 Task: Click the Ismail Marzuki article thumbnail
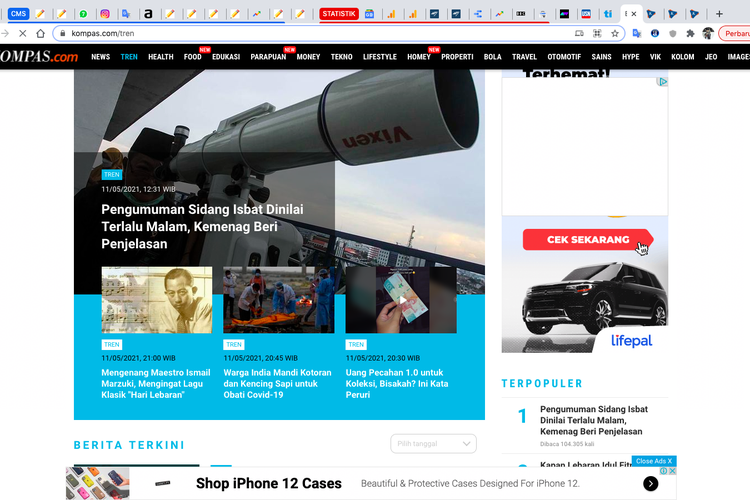156,300
